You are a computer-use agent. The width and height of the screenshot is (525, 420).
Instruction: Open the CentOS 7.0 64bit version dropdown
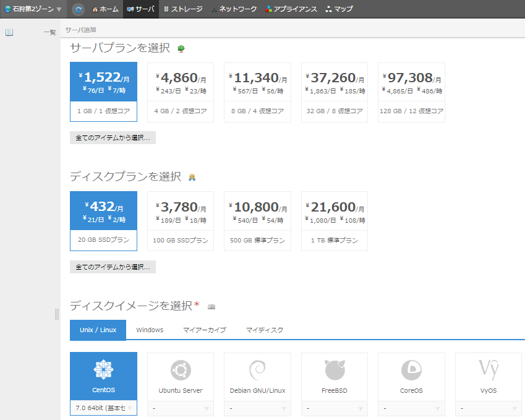click(x=103, y=408)
